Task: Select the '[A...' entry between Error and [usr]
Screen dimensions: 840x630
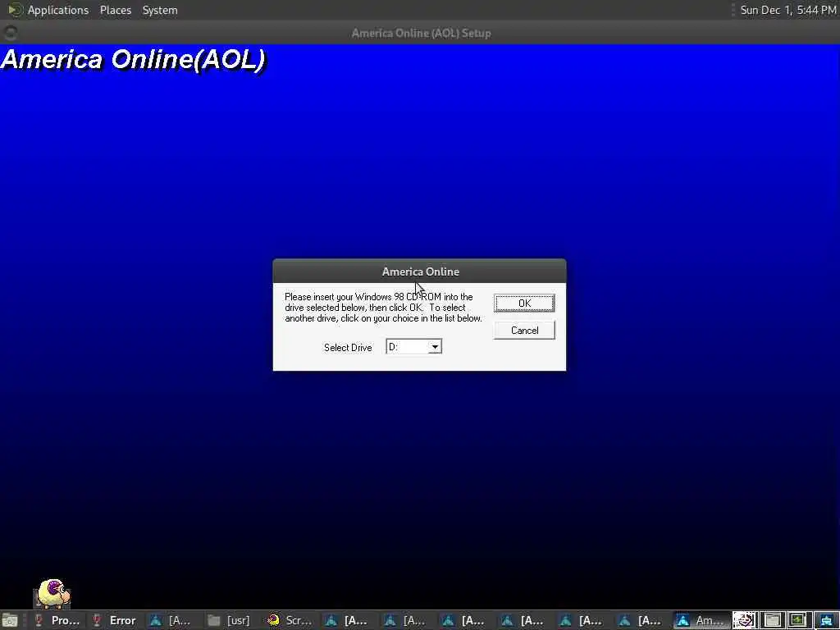Action: pyautogui.click(x=172, y=620)
